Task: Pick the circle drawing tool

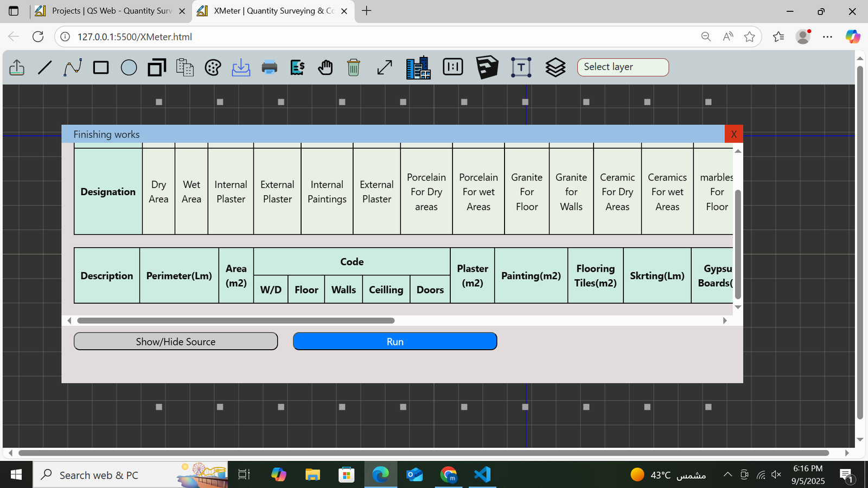Action: click(129, 67)
